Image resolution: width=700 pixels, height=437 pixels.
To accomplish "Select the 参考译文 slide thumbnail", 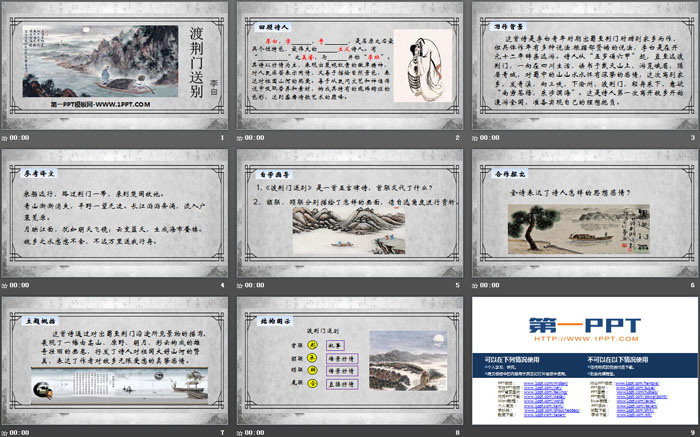I will pyautogui.click(x=114, y=213).
